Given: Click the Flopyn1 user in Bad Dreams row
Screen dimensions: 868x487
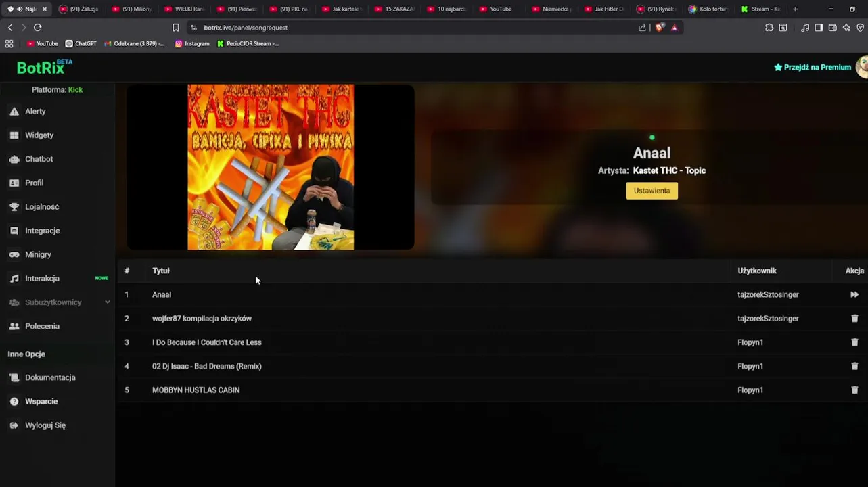Looking at the screenshot, I should [x=750, y=366].
